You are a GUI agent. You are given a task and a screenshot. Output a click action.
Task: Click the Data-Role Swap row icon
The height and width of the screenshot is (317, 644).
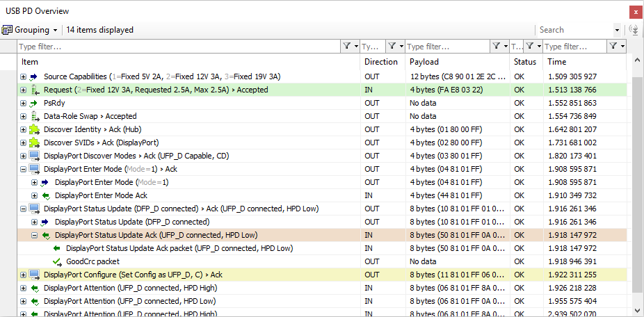tap(35, 116)
